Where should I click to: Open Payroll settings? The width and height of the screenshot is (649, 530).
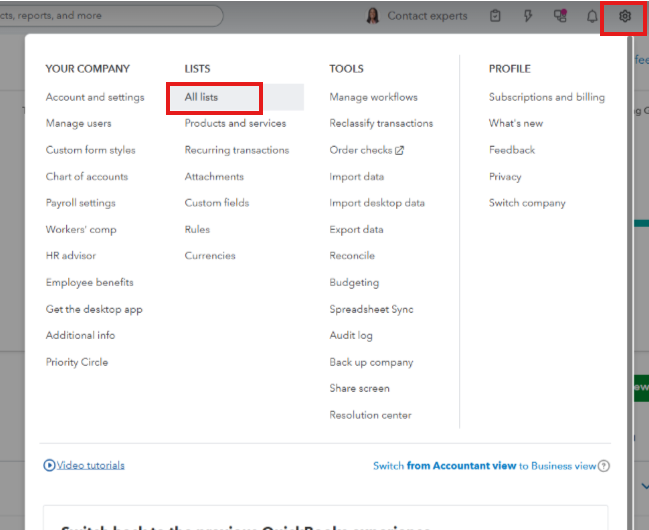tap(80, 203)
